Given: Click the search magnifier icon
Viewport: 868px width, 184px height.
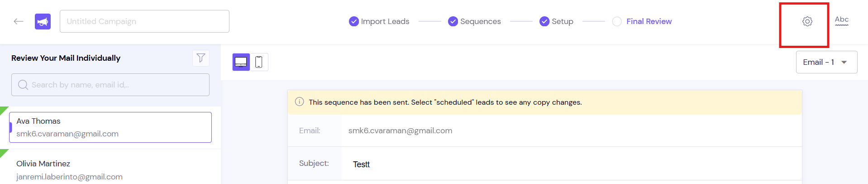Looking at the screenshot, I should 23,85.
